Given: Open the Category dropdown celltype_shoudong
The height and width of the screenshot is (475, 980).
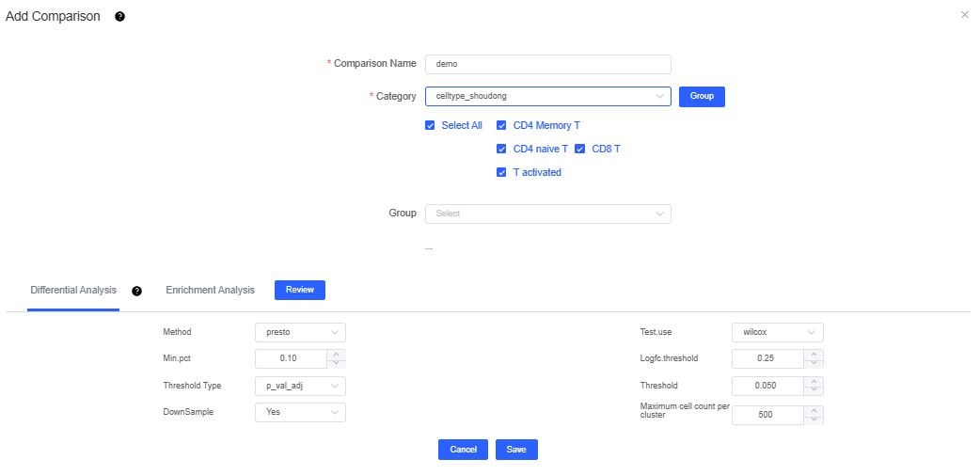Looking at the screenshot, I should 547,96.
